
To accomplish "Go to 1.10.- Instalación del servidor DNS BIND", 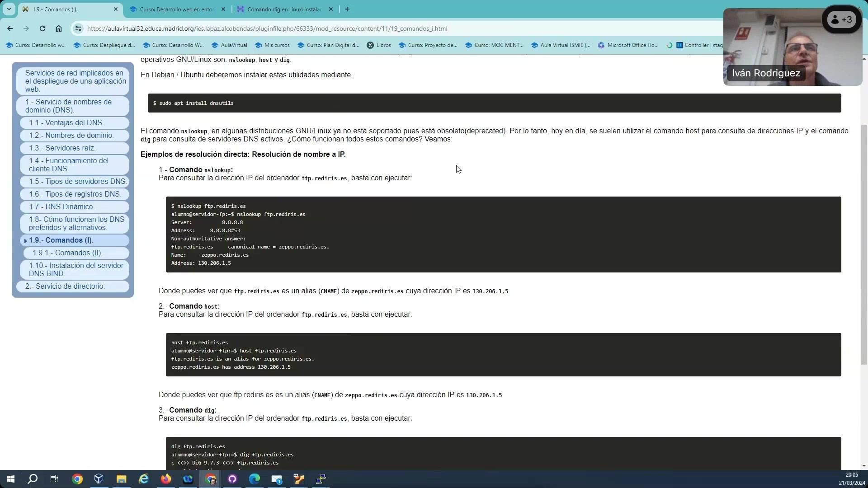I will coord(75,269).
